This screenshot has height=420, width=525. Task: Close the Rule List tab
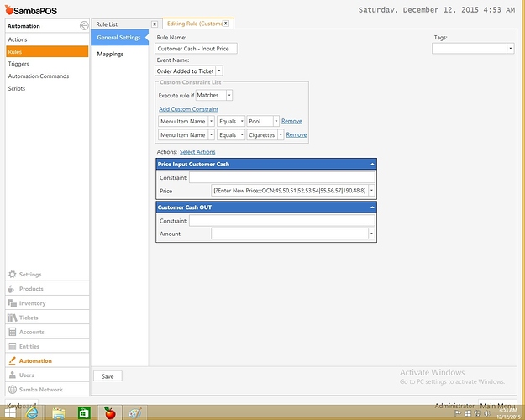click(x=155, y=24)
